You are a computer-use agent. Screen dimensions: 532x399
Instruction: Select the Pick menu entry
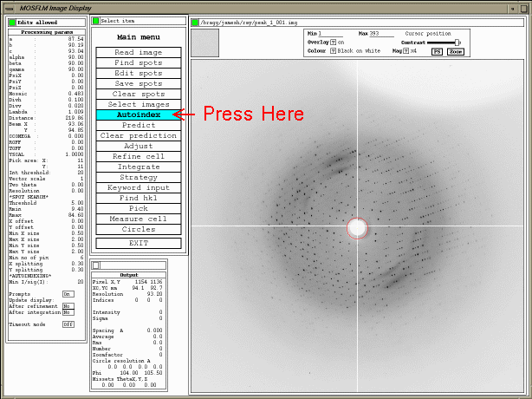pos(139,208)
